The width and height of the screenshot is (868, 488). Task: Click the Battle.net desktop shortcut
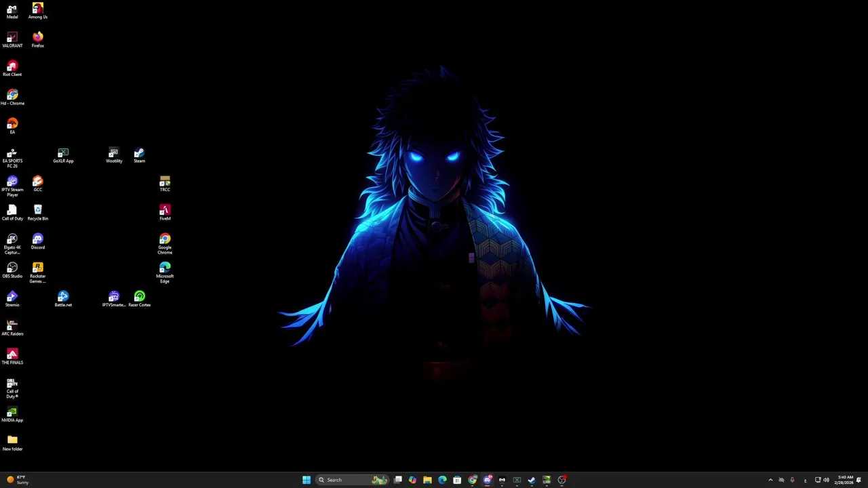click(x=63, y=300)
